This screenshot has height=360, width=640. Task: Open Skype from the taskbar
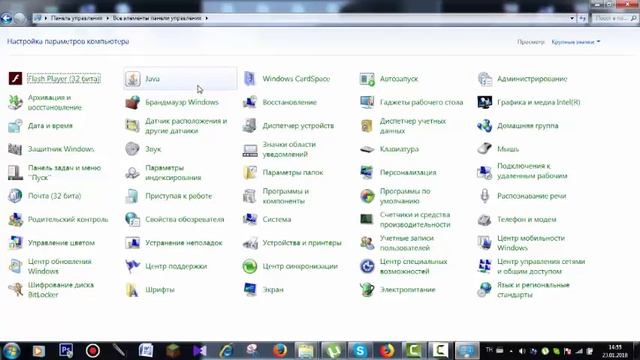(x=360, y=351)
